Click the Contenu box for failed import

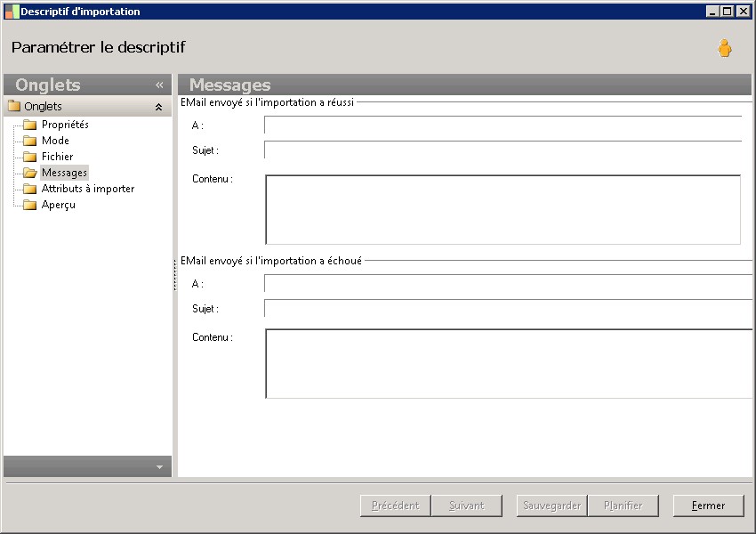[509, 364]
